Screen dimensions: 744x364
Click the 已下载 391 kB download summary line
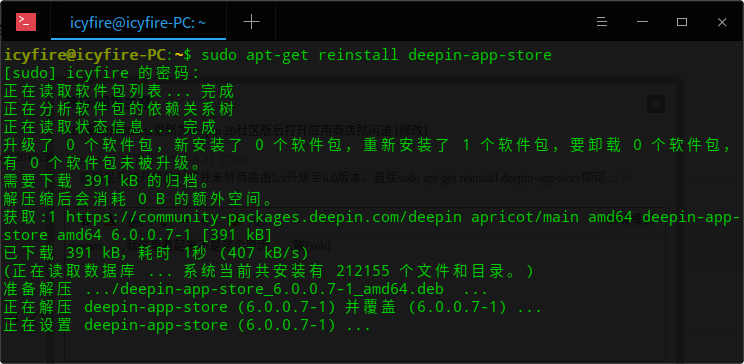coord(156,253)
